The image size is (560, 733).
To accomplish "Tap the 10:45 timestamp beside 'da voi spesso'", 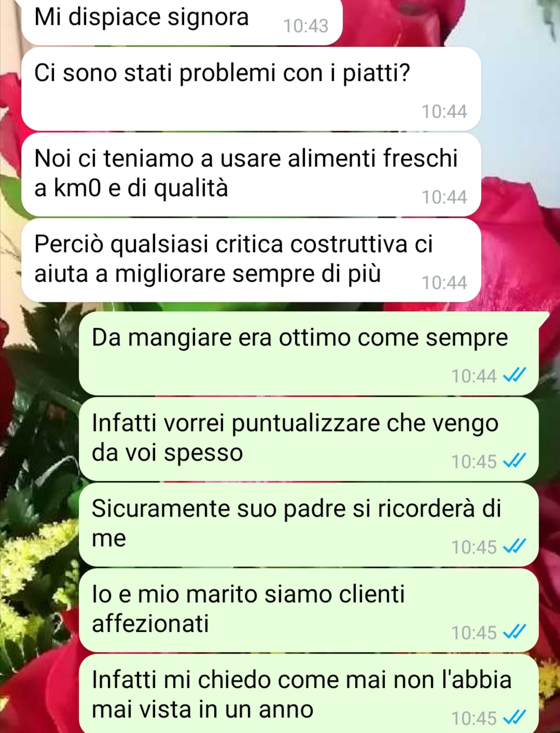I will [x=474, y=461].
